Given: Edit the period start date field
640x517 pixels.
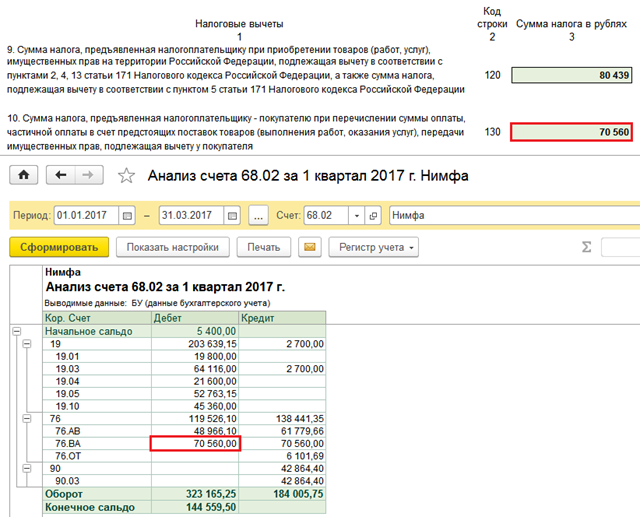Looking at the screenshot, I should click(86, 215).
